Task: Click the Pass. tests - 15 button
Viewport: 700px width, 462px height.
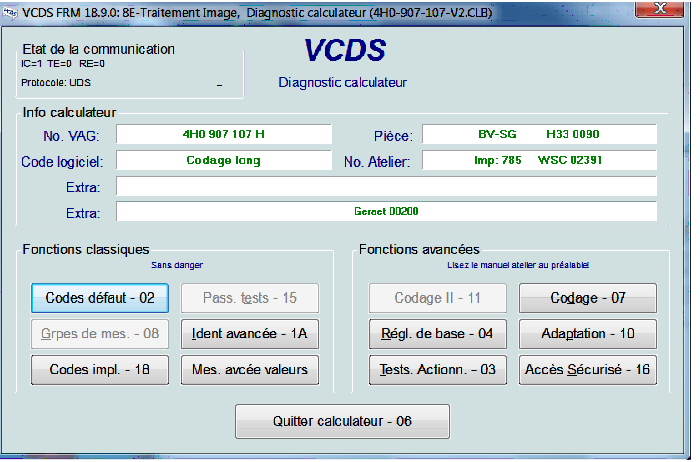Action: (x=250, y=298)
